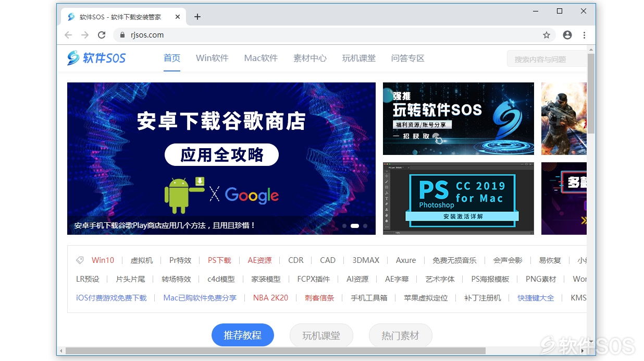Open the 素材中心 navigation menu
Image resolution: width=644 pixels, height=361 pixels.
[310, 58]
